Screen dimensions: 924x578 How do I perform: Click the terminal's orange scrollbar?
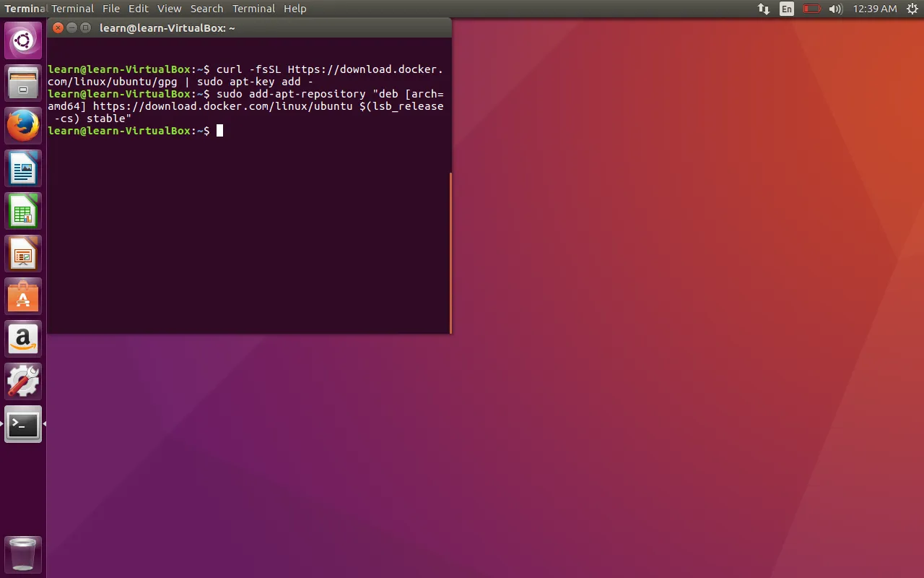point(450,253)
